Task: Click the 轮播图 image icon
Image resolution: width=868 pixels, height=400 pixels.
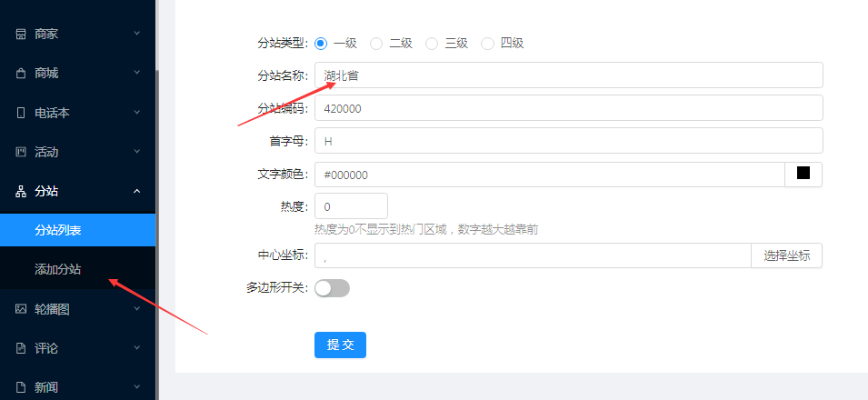Action: coord(21,308)
